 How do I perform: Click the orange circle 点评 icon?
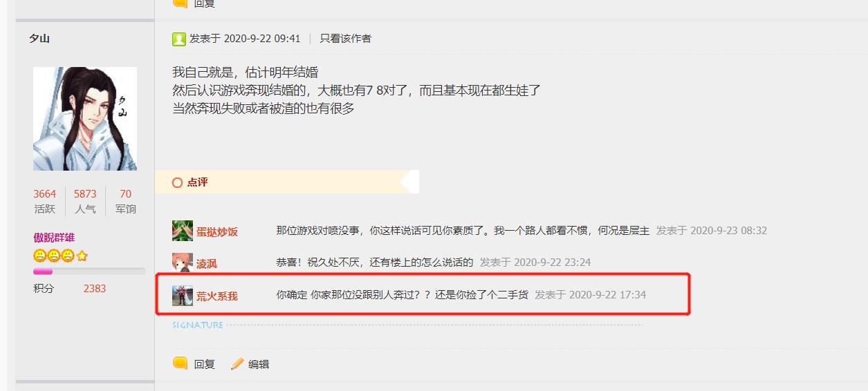pos(177,182)
